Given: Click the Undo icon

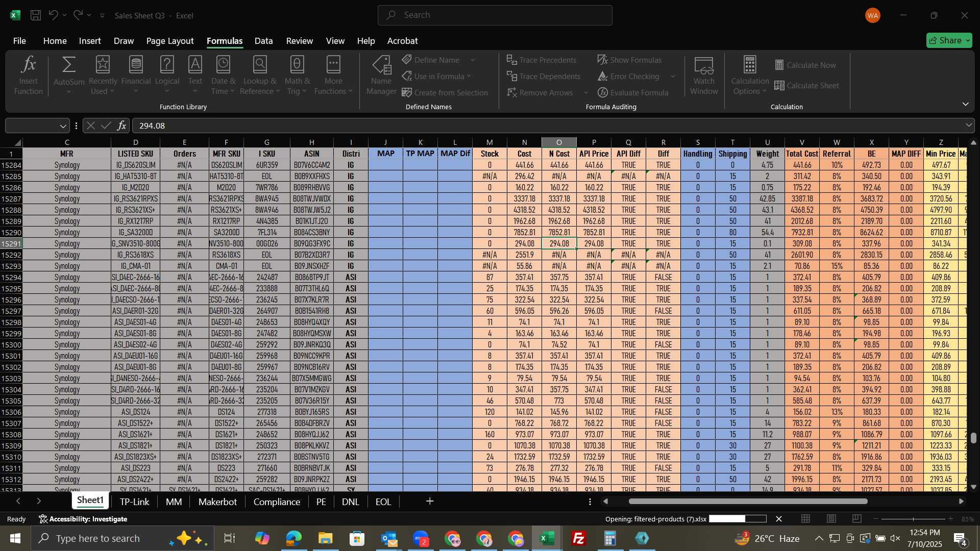Looking at the screenshot, I should point(53,15).
